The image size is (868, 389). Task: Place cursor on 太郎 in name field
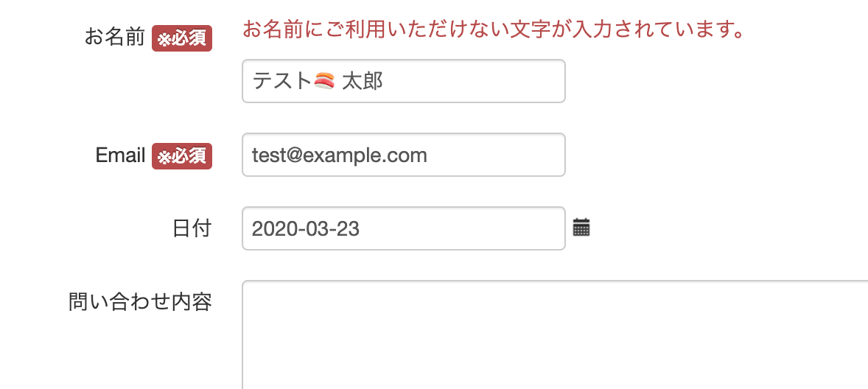[x=363, y=82]
